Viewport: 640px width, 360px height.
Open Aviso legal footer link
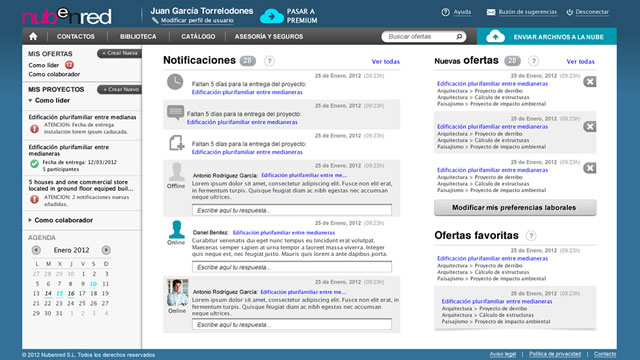tap(502, 354)
